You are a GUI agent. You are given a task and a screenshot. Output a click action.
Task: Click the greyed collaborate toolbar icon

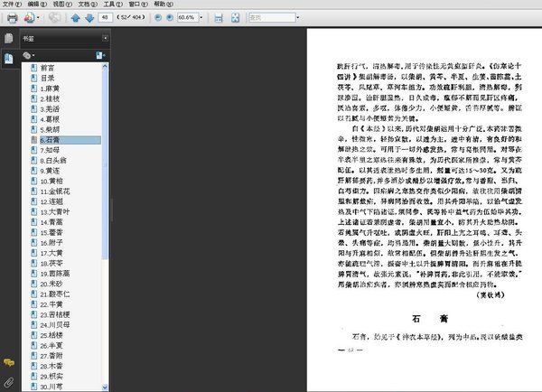point(54,18)
